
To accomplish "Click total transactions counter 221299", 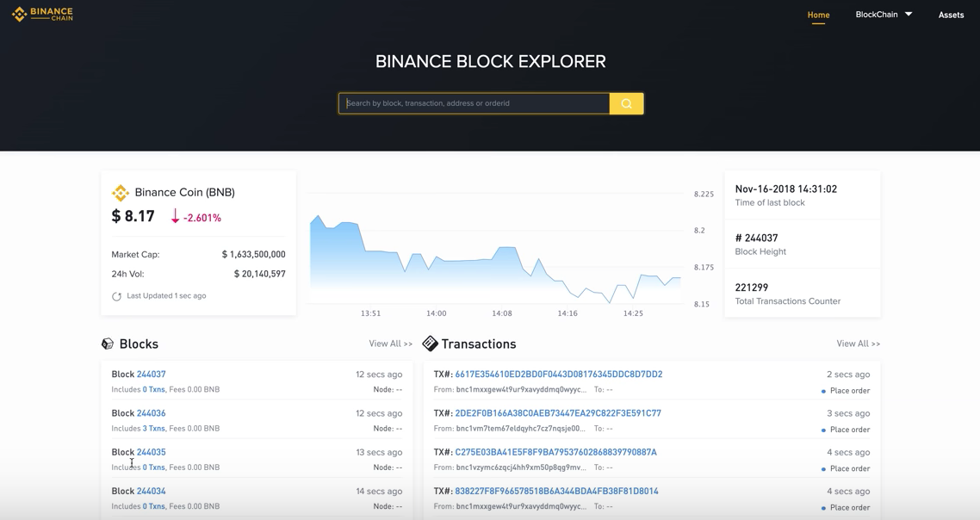I will pyautogui.click(x=751, y=288).
